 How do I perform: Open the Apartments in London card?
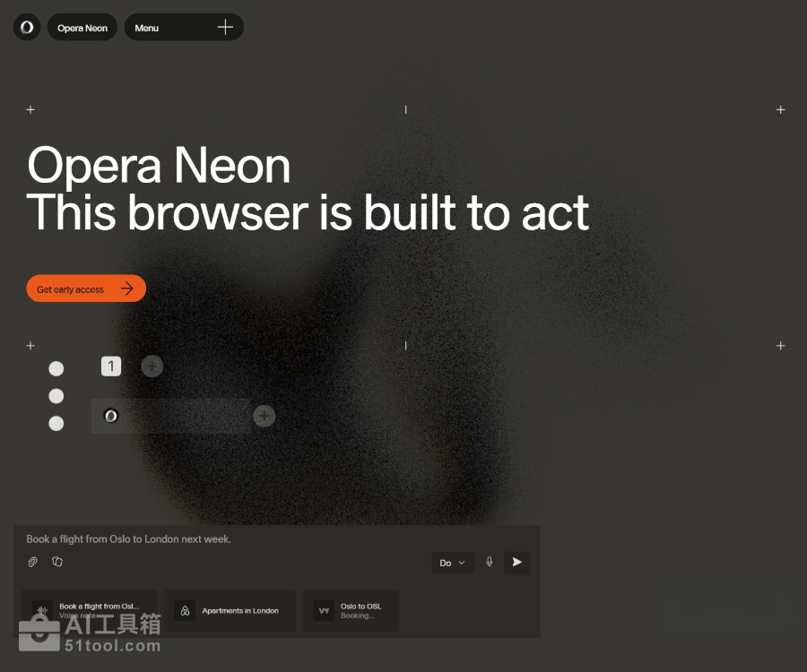(230, 611)
